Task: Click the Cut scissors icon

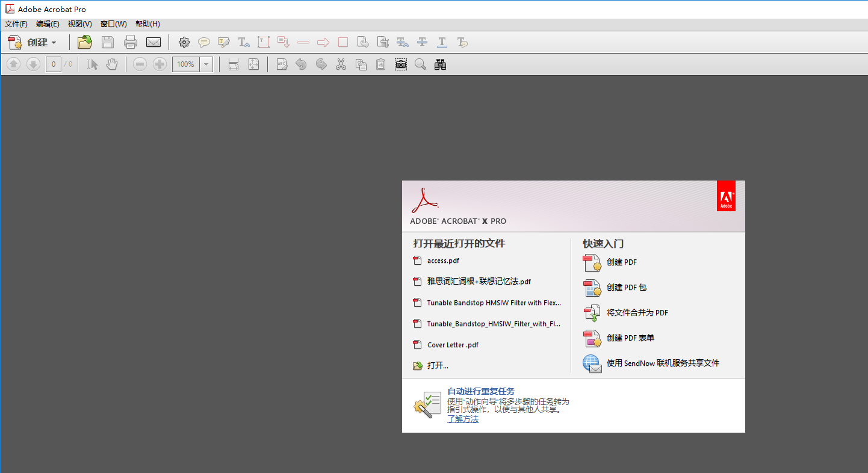Action: (x=341, y=64)
